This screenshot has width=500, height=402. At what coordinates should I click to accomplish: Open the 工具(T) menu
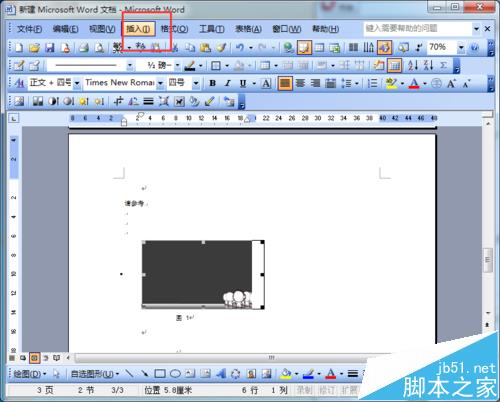[212, 29]
